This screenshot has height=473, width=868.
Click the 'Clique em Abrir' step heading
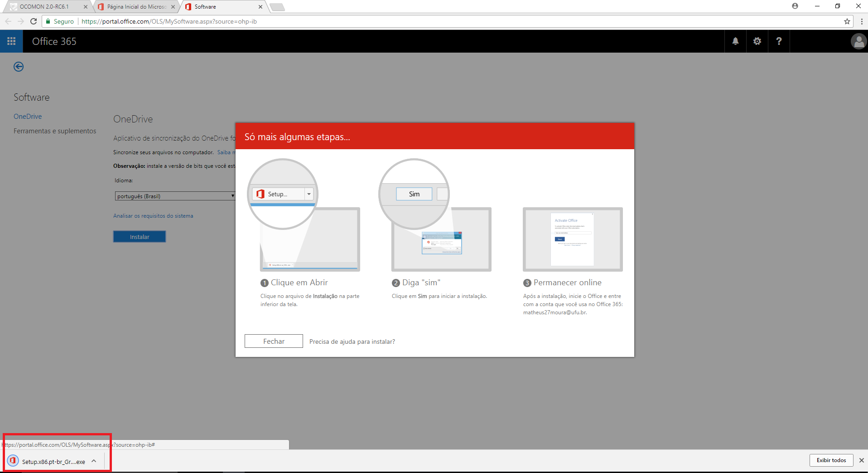click(299, 283)
